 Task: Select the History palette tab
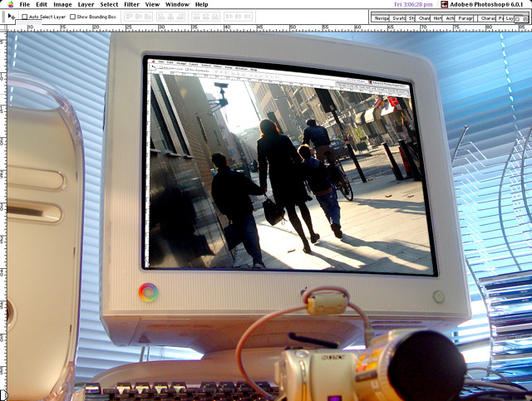point(437,17)
